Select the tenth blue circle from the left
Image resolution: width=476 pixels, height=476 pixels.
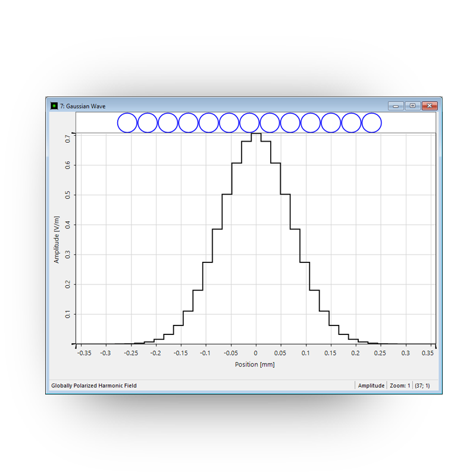pyautogui.click(x=311, y=123)
